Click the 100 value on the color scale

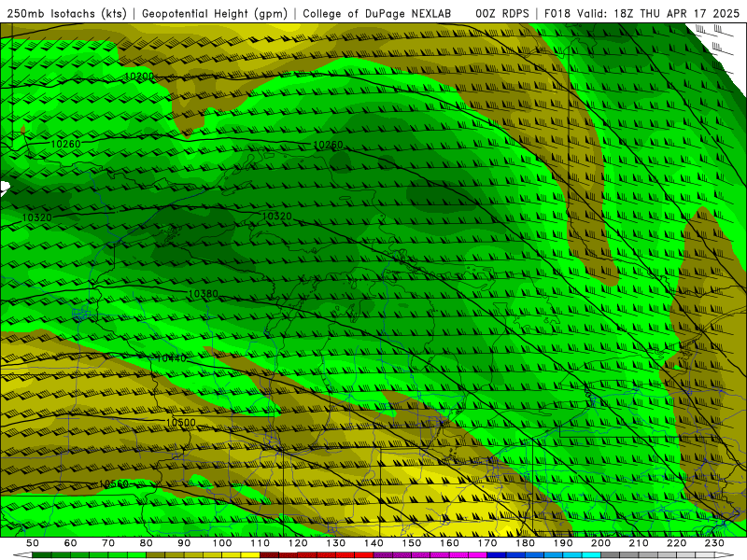[x=222, y=543]
